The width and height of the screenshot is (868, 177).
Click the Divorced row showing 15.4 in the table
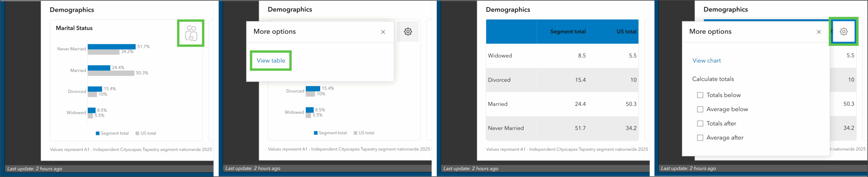click(x=562, y=80)
